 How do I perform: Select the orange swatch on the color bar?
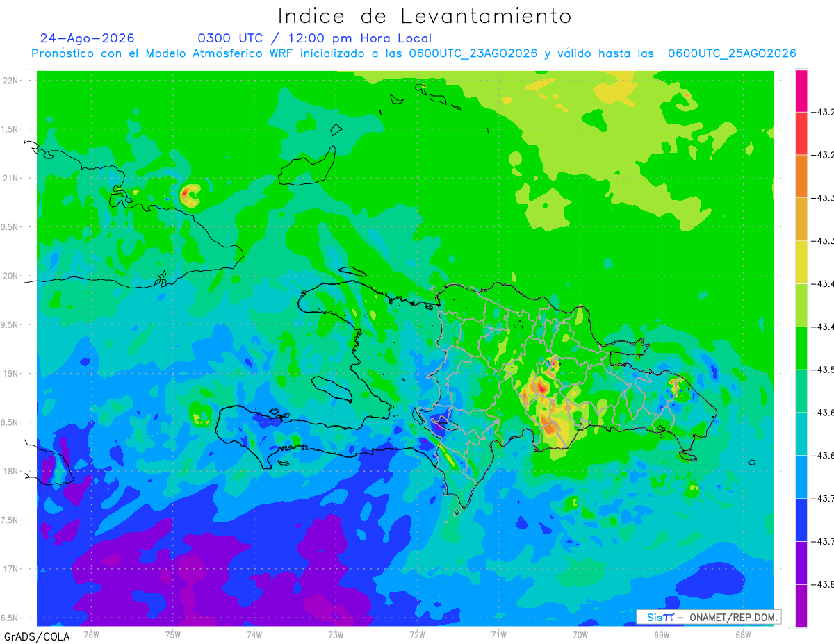pos(801,176)
